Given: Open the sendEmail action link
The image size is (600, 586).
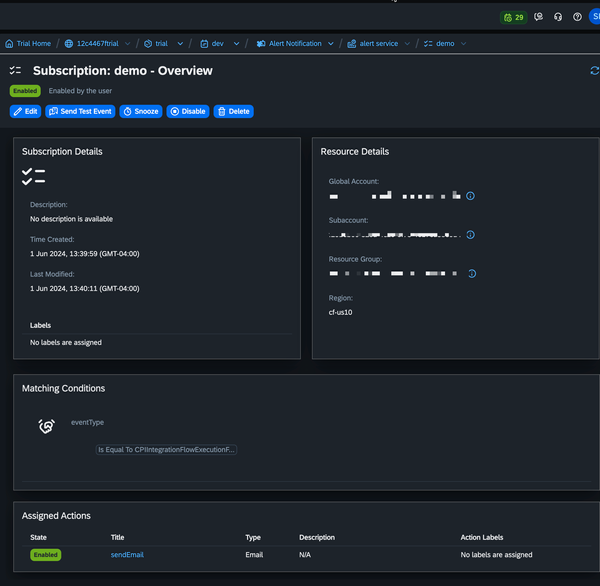Looking at the screenshot, I should click(127, 554).
